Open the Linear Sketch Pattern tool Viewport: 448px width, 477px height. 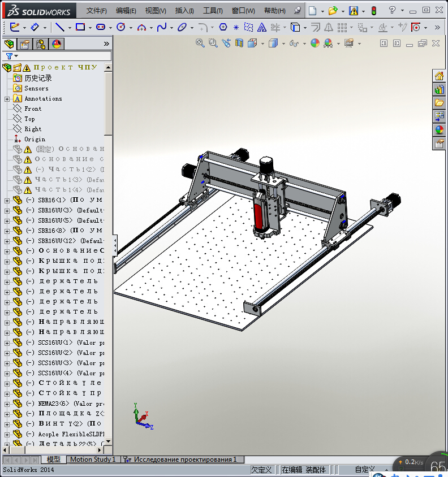[x=342, y=28]
